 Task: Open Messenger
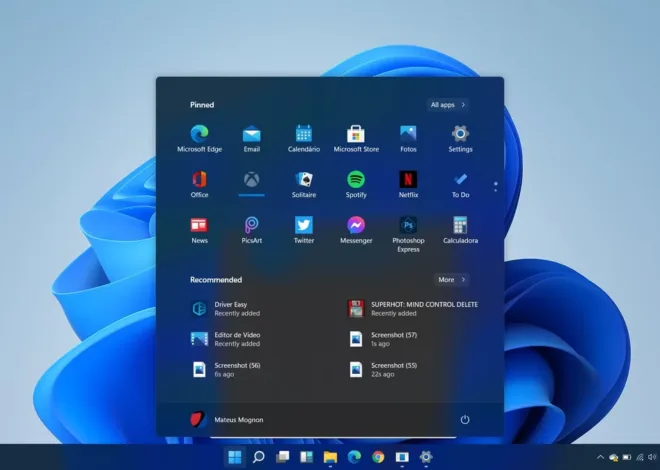[356, 230]
